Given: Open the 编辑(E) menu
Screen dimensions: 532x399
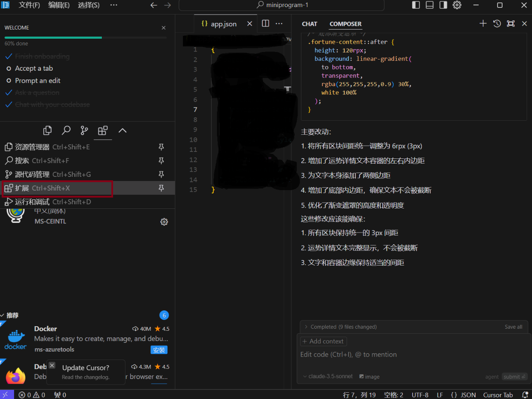Looking at the screenshot, I should pyautogui.click(x=59, y=5).
